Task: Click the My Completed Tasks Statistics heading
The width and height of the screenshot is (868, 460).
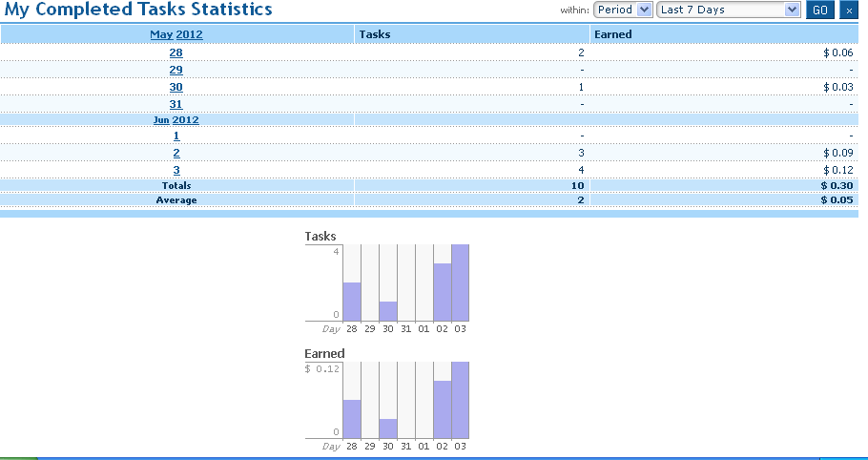Action: (x=138, y=9)
